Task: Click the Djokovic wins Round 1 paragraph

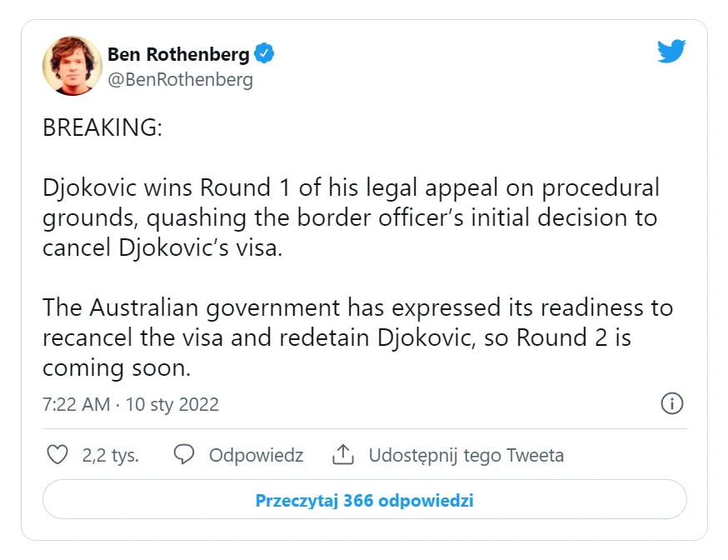Action: pyautogui.click(x=351, y=217)
